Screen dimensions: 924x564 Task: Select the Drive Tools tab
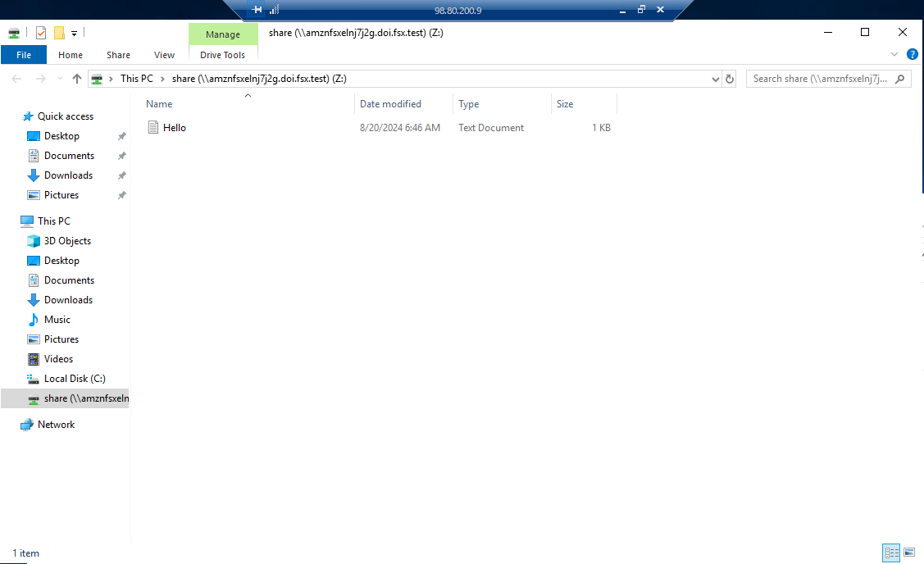[x=222, y=55]
